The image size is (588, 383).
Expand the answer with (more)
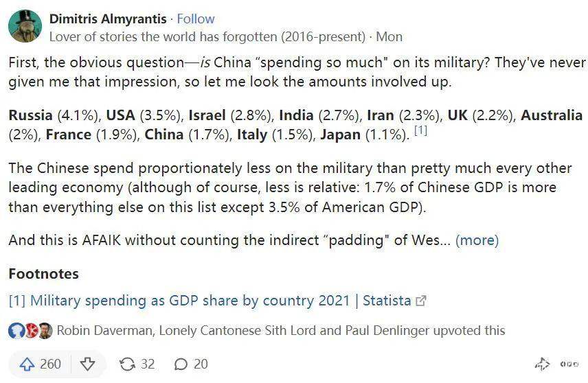477,240
